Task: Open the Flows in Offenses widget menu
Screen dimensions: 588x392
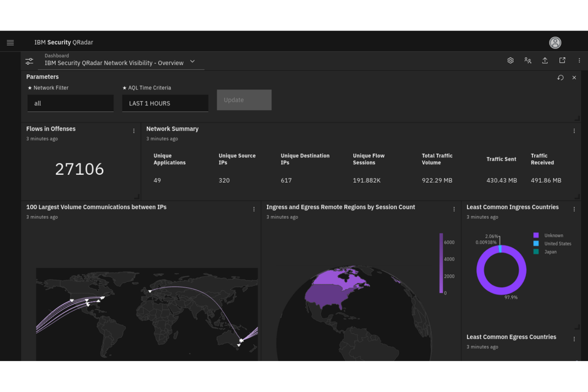Action: pos(133,131)
